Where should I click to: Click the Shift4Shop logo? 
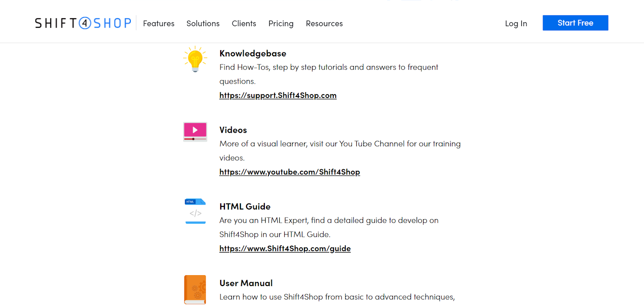pos(83,23)
